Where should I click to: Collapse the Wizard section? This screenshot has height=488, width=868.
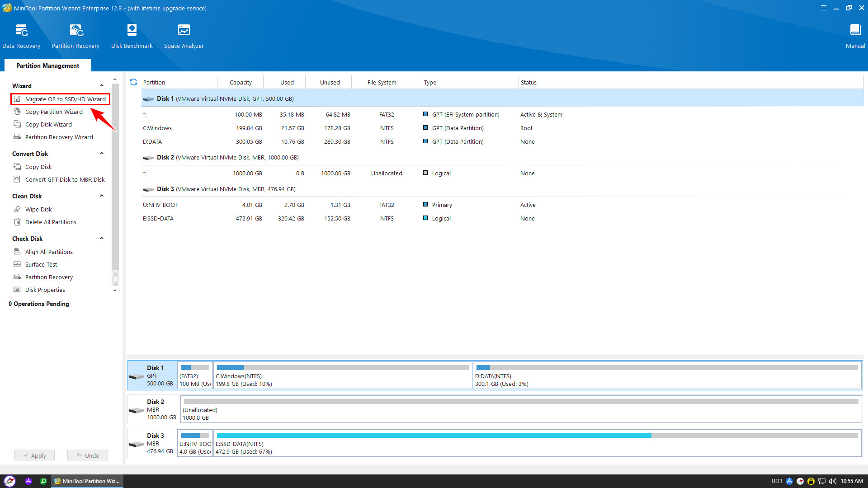click(x=102, y=86)
